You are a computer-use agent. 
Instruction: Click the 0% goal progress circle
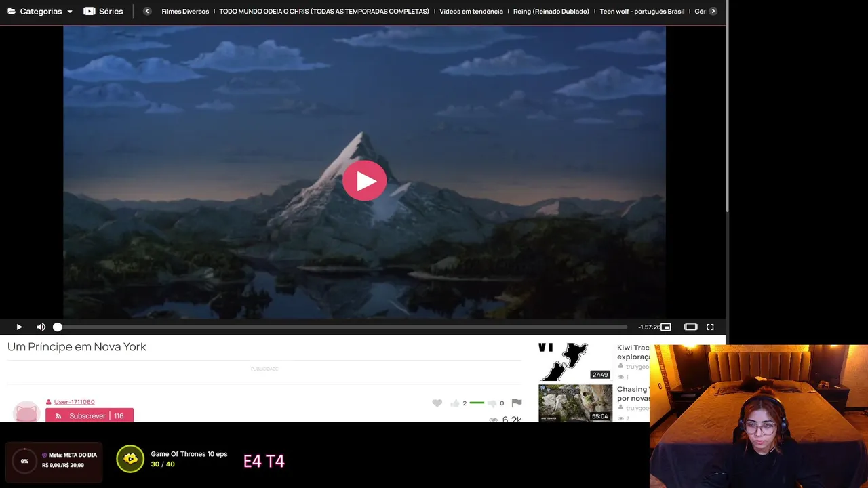[x=24, y=461]
